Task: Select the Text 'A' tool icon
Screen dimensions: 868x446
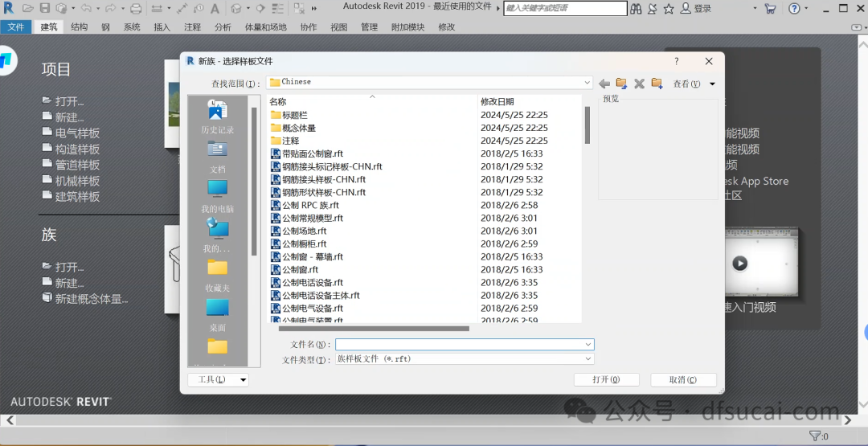Action: [215, 8]
